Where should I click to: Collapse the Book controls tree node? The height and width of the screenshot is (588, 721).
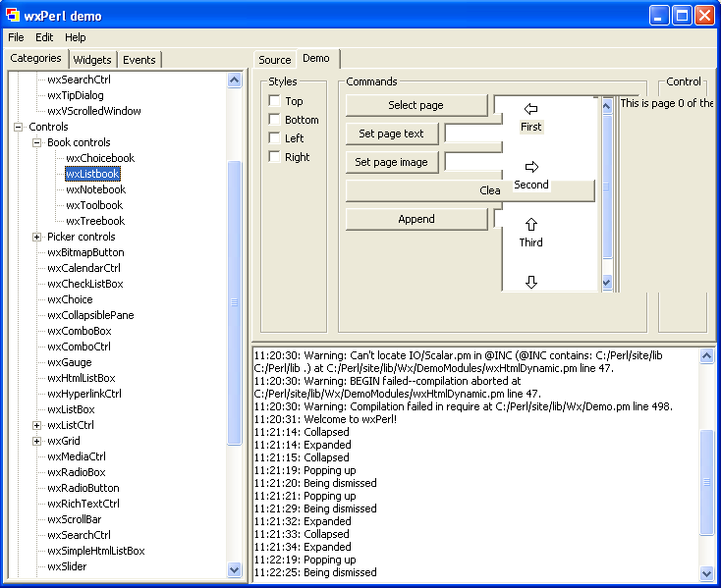37,142
